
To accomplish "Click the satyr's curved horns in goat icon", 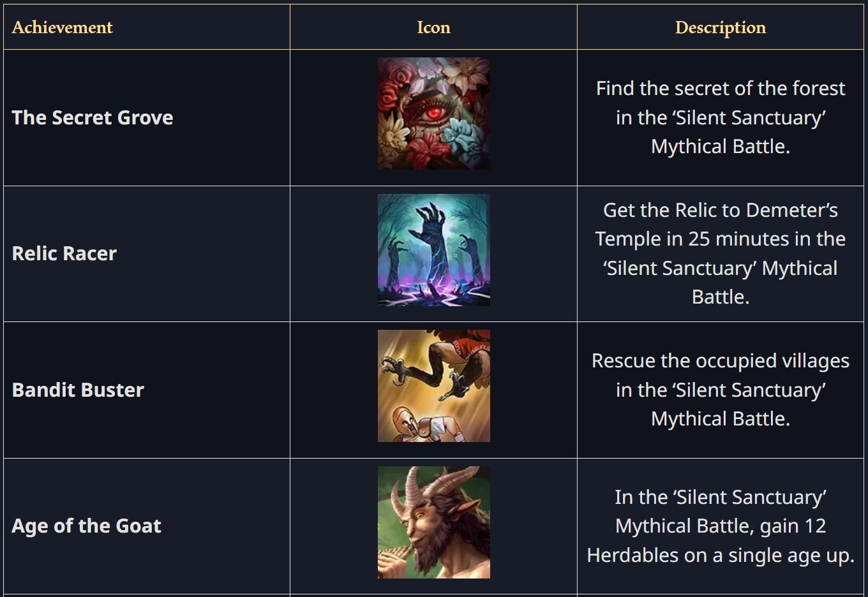I will (440, 483).
